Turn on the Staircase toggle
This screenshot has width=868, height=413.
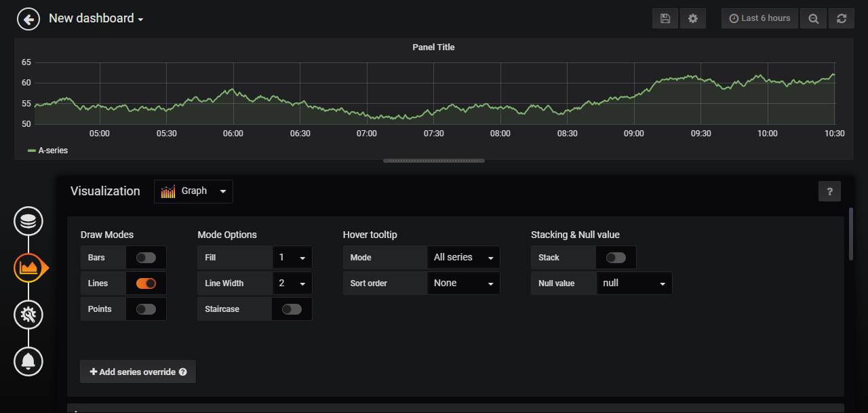pos(292,309)
